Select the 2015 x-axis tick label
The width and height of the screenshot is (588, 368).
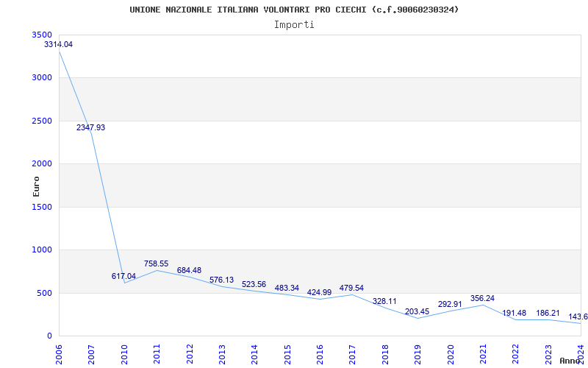pos(287,354)
